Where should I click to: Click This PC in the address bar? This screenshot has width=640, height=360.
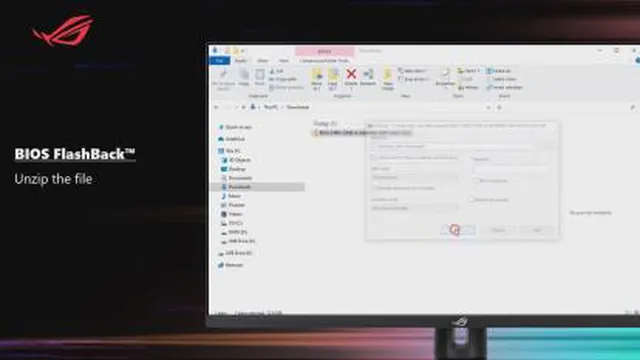pyautogui.click(x=270, y=107)
